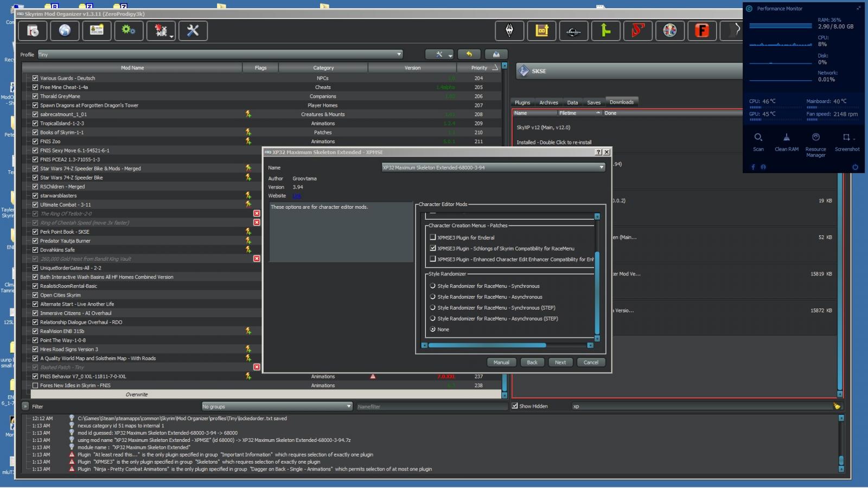Open the wrench tools dropdown above mod list
This screenshot has width=868, height=488.
pos(439,54)
